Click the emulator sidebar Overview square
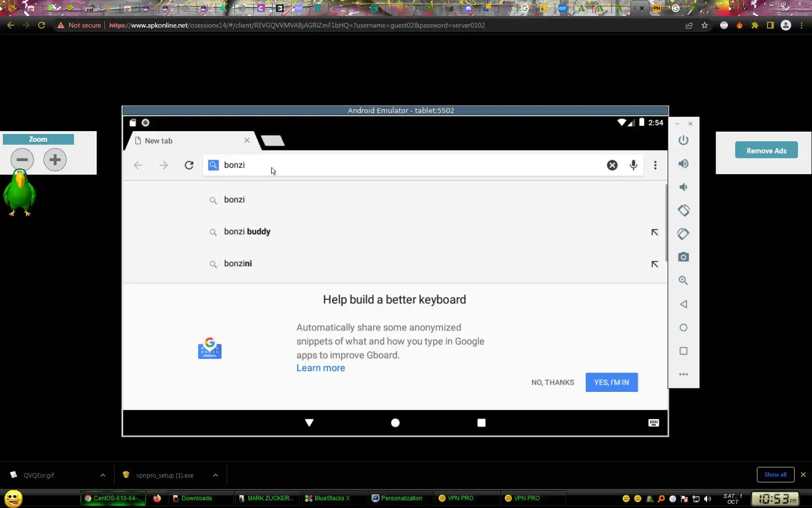Screen dimensions: 812x508 click(x=683, y=351)
